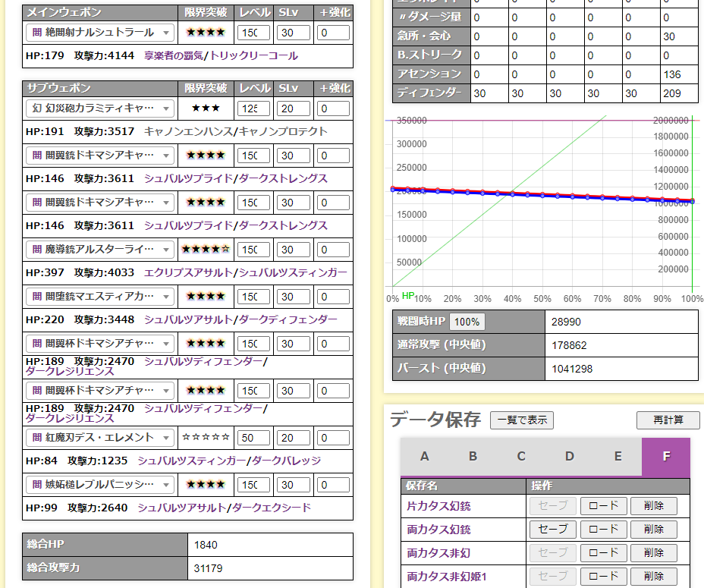The width and height of the screenshot is (704, 588).
Task: Open エクリプスアサルト skill link
Action: pos(189,272)
